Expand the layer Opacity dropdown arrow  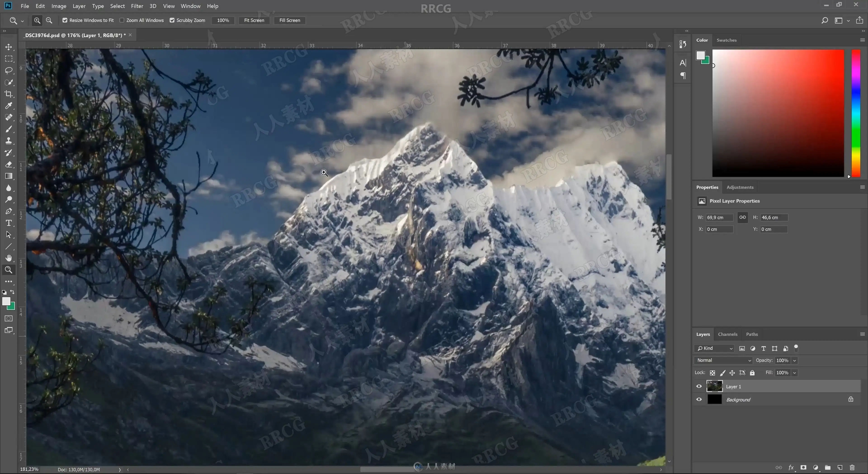(x=795, y=360)
